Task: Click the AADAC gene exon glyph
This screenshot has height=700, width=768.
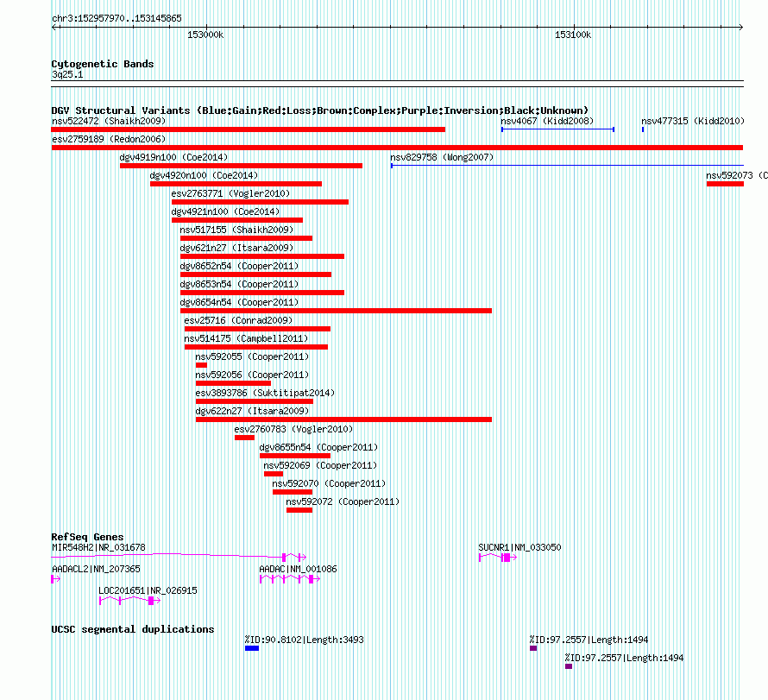Action: (x=290, y=579)
